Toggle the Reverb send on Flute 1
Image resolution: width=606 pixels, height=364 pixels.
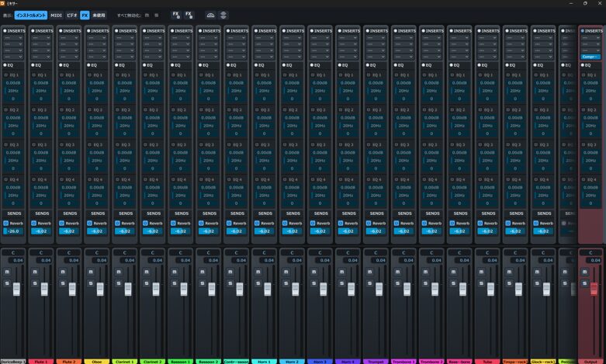pos(33,223)
